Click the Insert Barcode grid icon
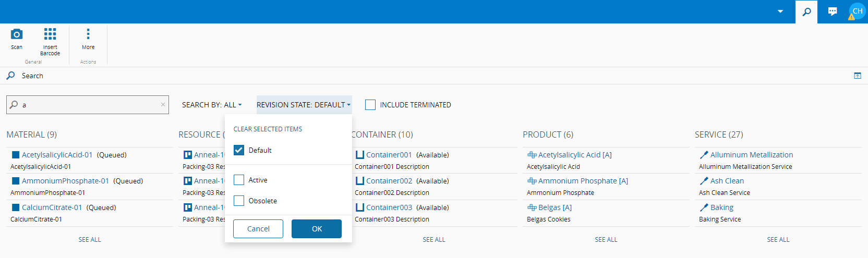The width and height of the screenshot is (868, 258). coord(50,35)
